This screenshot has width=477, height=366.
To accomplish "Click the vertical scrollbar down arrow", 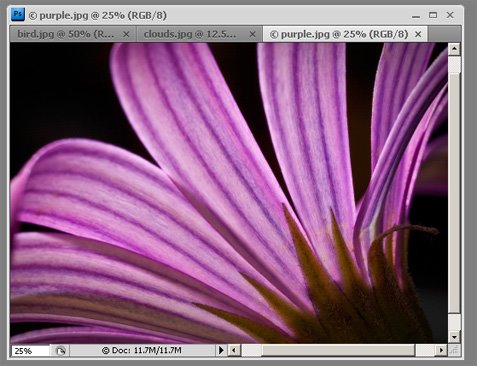I will (x=454, y=337).
